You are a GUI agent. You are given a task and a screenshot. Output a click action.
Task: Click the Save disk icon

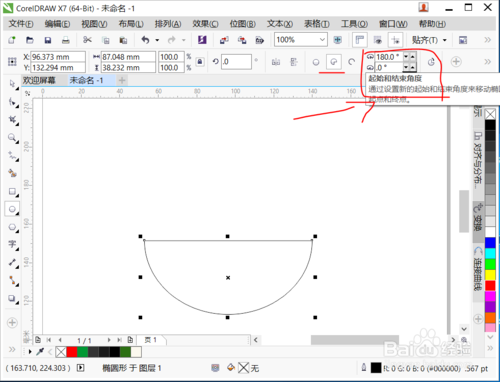48,40
